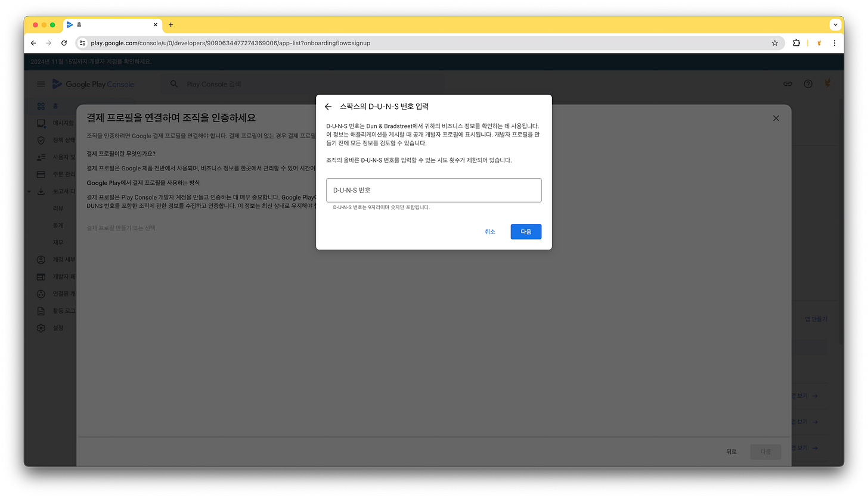The image size is (868, 498).
Task: Click 결제 프로필 만들기 또는 선택 text
Action: click(x=121, y=228)
